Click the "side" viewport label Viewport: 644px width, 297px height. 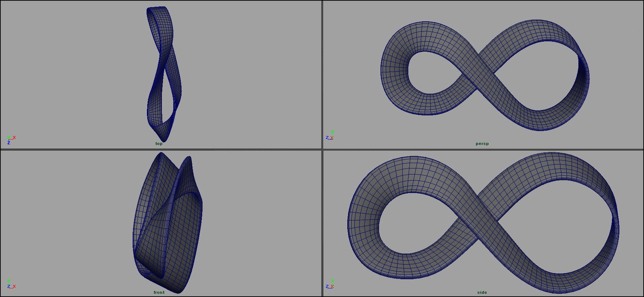[482, 292]
